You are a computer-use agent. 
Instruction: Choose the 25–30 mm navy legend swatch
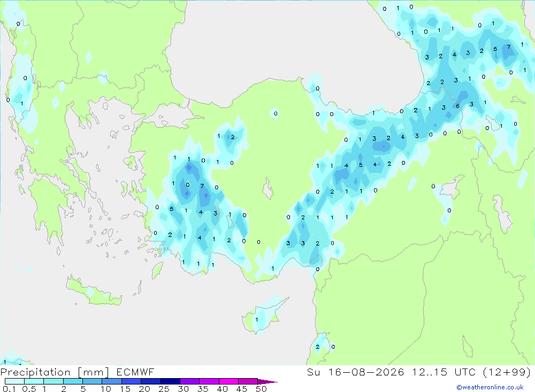tap(170, 381)
